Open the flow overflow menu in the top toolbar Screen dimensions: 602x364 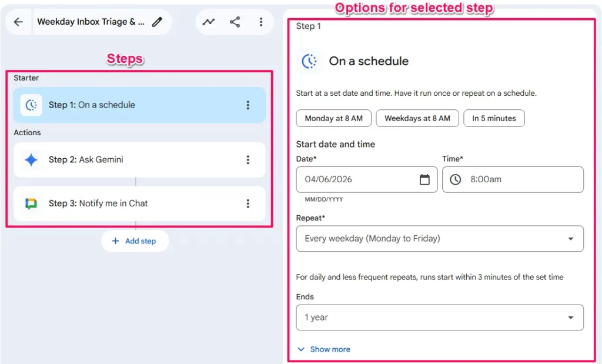click(261, 21)
